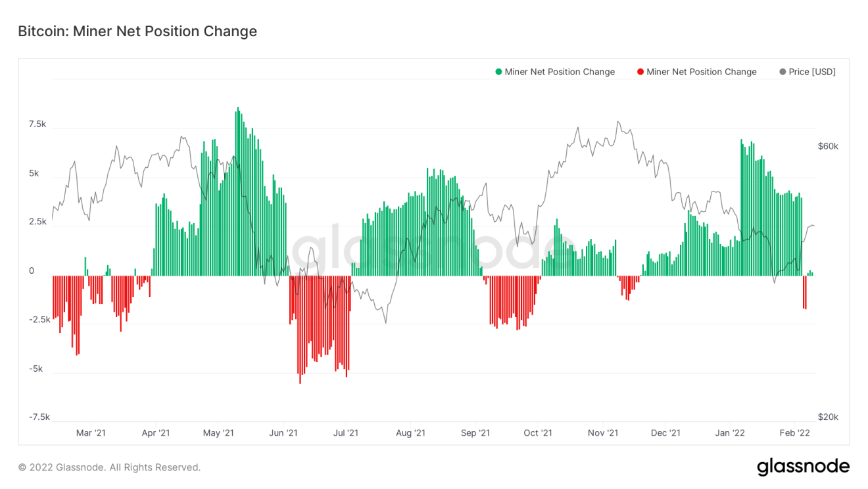Click the positive 7.5k left axis label

click(x=37, y=124)
